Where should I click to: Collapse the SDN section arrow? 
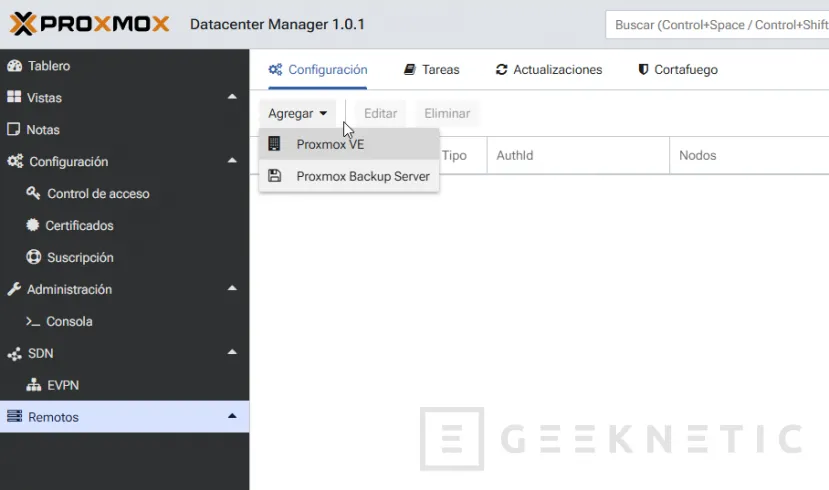tap(232, 353)
